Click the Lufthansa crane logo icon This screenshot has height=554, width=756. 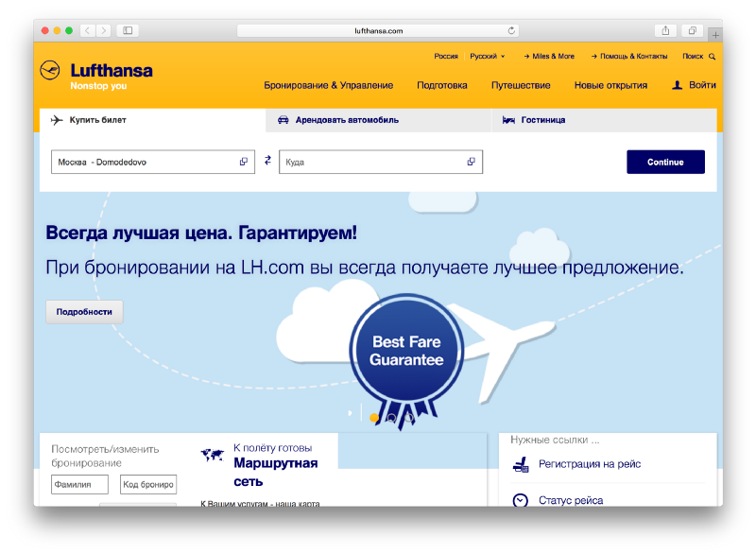(50, 70)
